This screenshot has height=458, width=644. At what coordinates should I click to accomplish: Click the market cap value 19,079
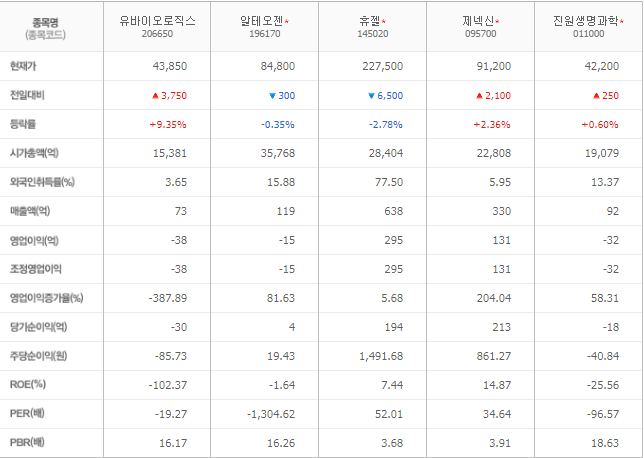pyautogui.click(x=602, y=153)
